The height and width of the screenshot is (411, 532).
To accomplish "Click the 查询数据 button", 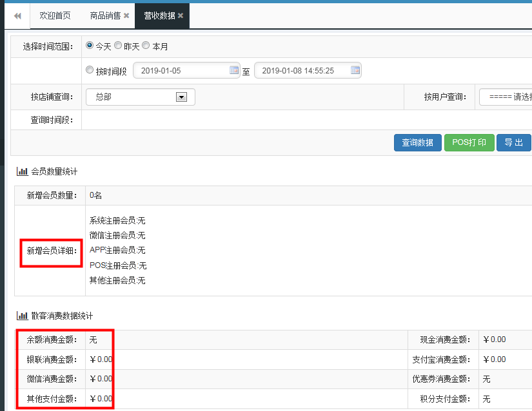I will tap(417, 142).
